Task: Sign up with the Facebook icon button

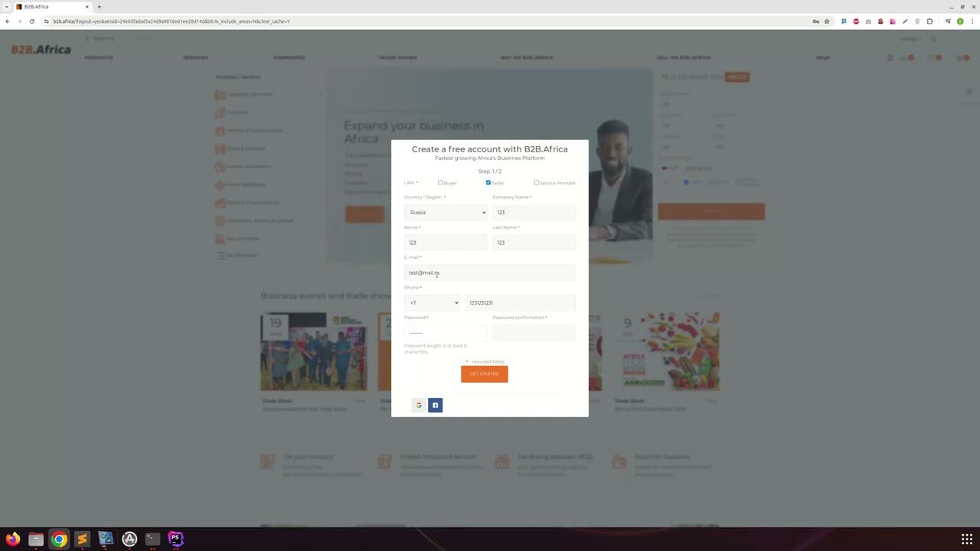Action: [435, 405]
